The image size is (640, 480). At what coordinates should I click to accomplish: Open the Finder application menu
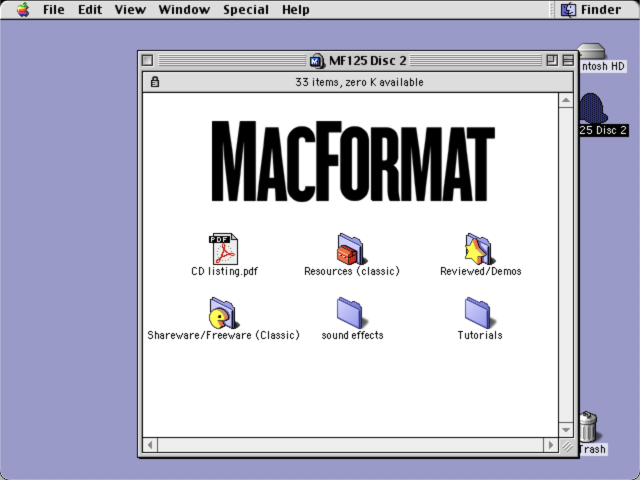(x=591, y=9)
